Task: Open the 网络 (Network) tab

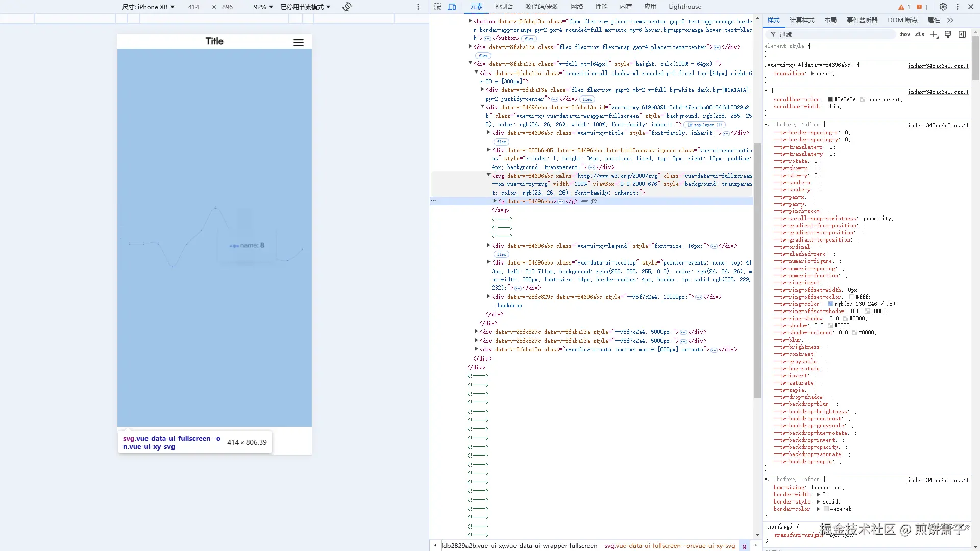Action: [x=577, y=7]
